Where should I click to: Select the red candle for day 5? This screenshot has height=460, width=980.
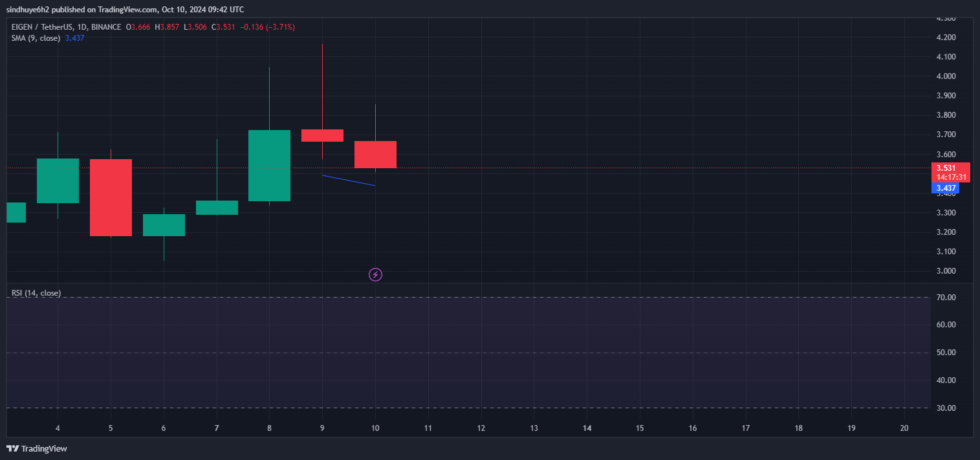[x=111, y=197]
